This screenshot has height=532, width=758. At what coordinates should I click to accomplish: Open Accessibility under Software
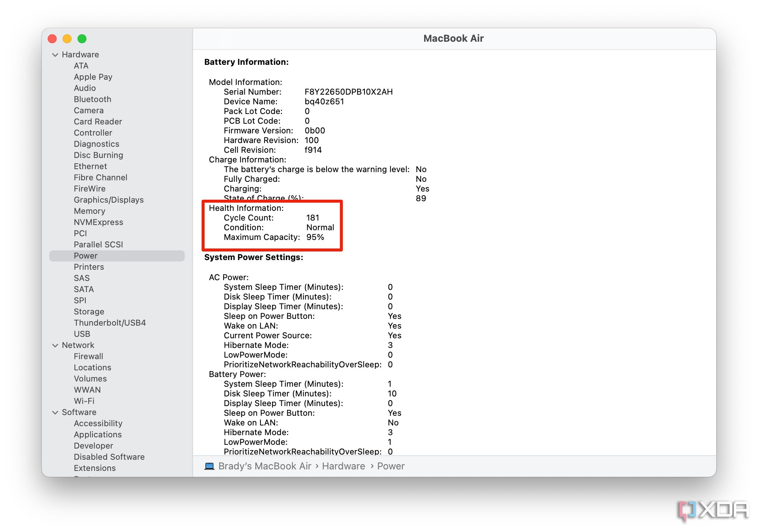point(98,424)
